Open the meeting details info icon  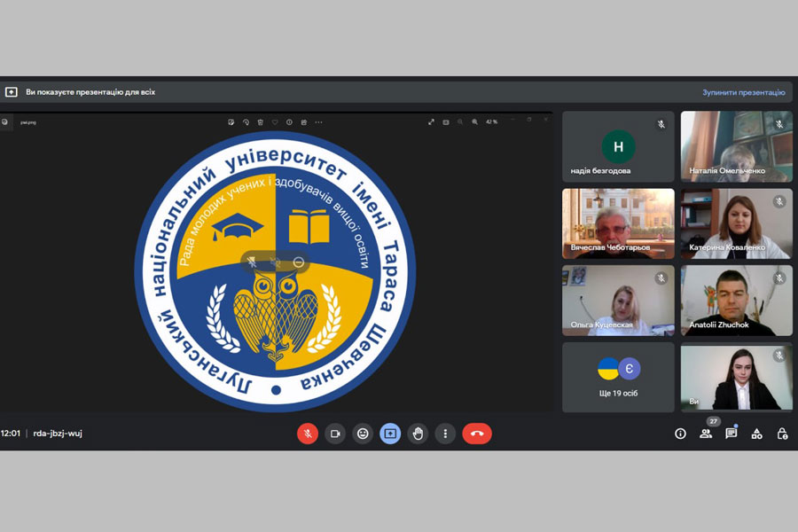point(680,434)
